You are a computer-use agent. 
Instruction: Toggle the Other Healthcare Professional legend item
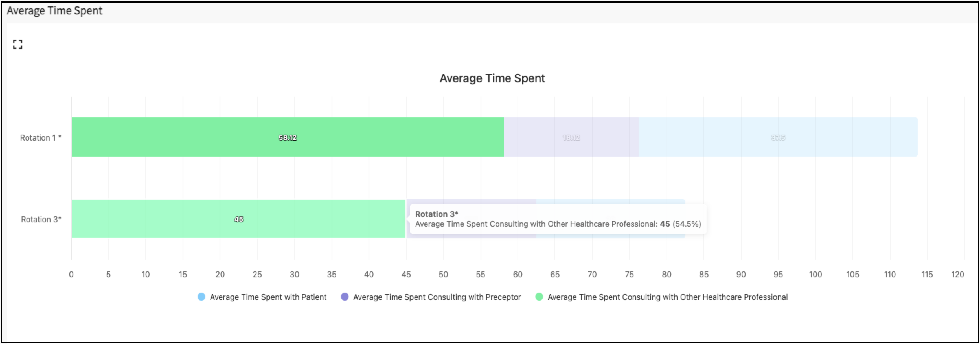(667, 297)
